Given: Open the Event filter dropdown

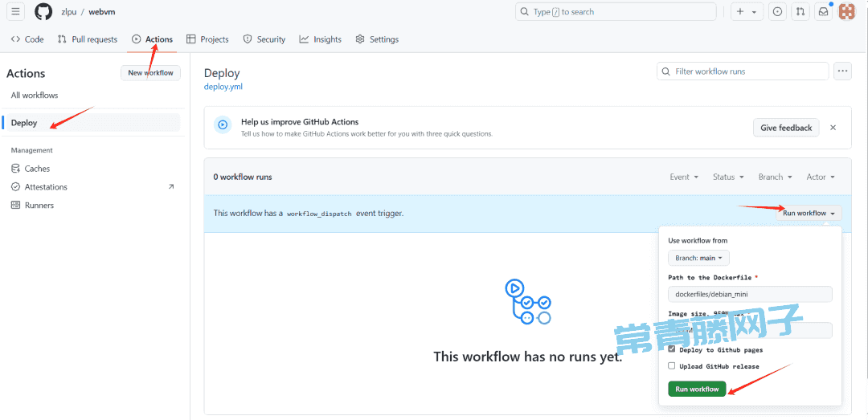Looking at the screenshot, I should tap(684, 177).
